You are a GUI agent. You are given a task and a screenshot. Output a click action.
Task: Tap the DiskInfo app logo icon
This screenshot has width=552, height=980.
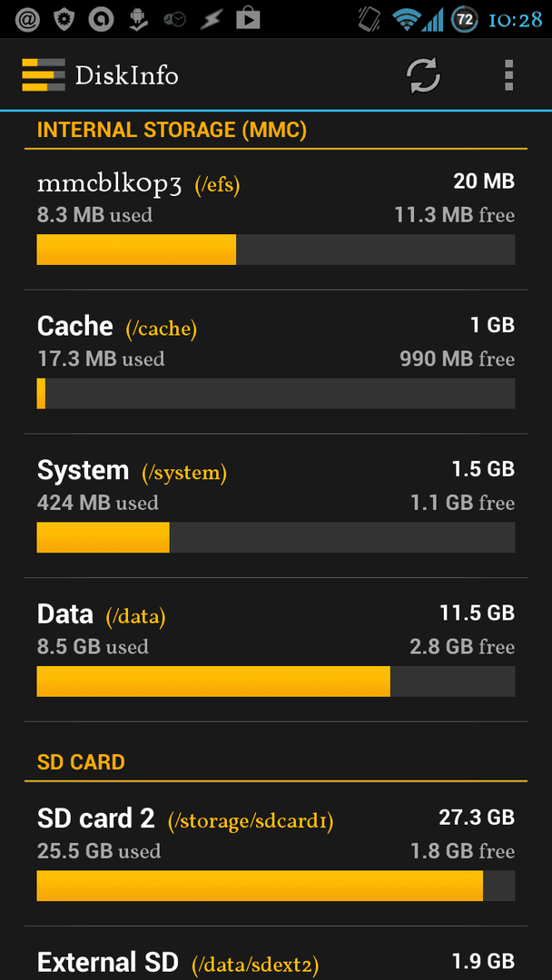point(44,75)
